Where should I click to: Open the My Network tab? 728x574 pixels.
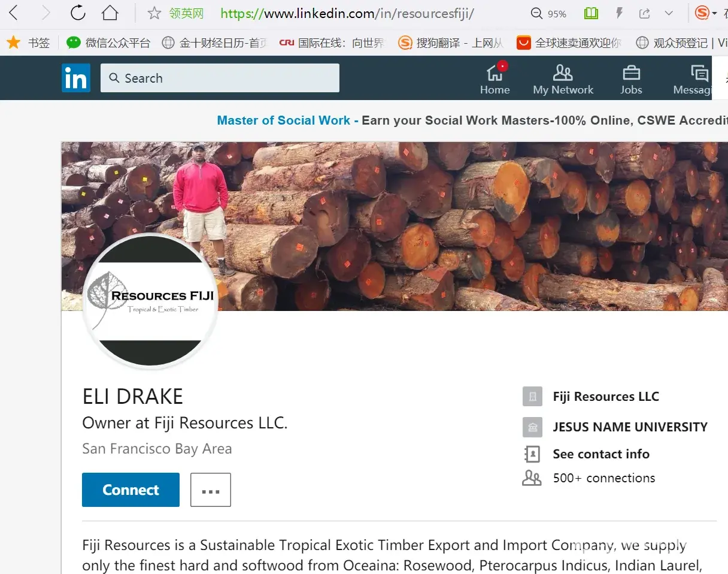point(563,79)
